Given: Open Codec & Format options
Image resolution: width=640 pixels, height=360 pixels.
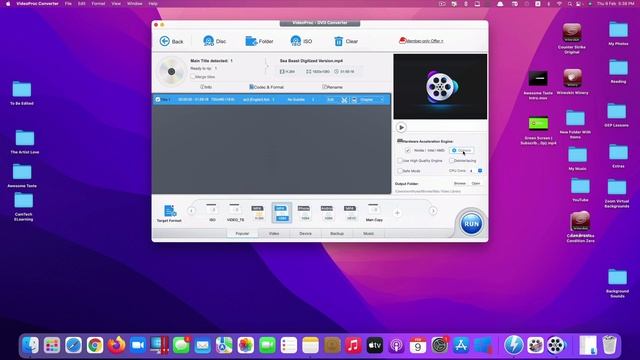Looking at the screenshot, I should [x=267, y=87].
